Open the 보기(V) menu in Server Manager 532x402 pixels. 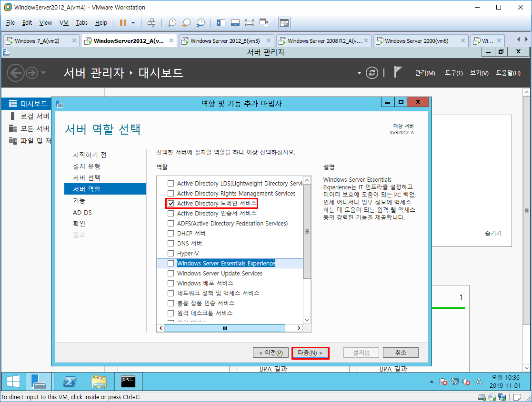tap(479, 73)
